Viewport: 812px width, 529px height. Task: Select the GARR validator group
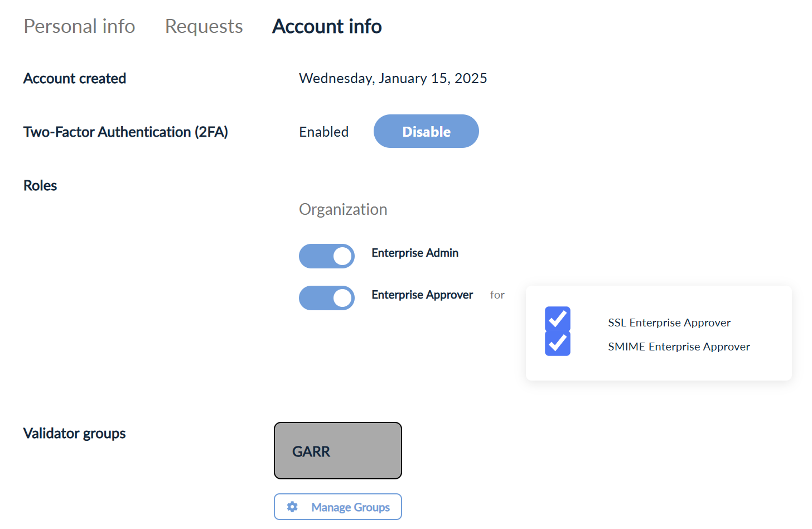tap(338, 450)
